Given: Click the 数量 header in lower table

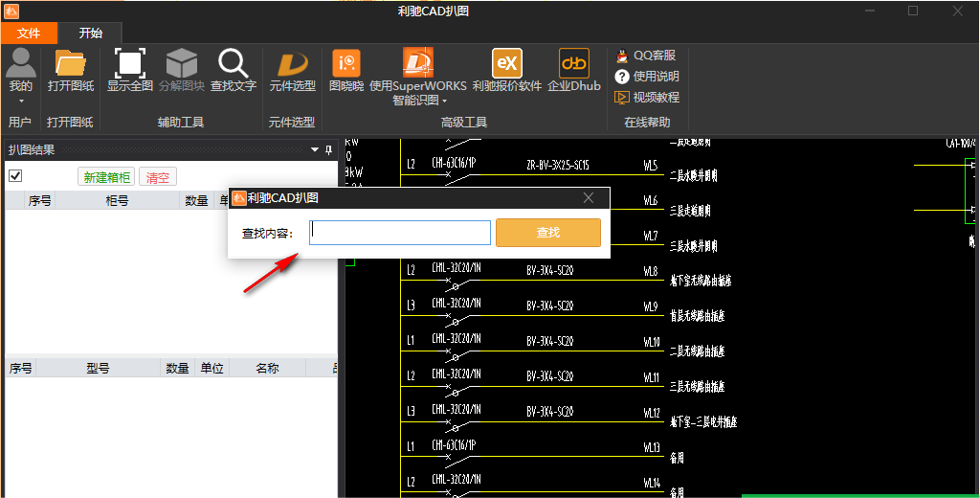Looking at the screenshot, I should click(x=177, y=368).
